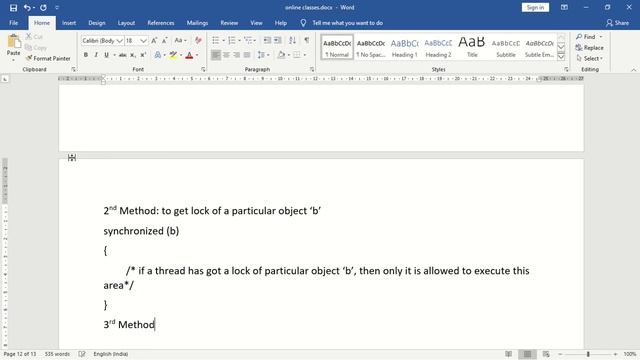This screenshot has height=360, width=640.
Task: Apply the Heading 2 style
Action: 438,47
